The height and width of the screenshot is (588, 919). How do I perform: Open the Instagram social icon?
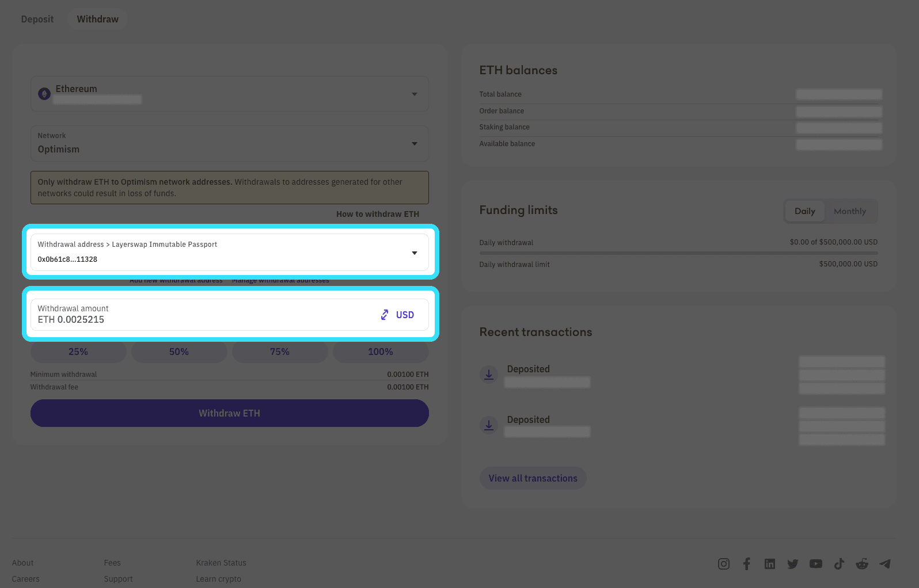pyautogui.click(x=724, y=564)
